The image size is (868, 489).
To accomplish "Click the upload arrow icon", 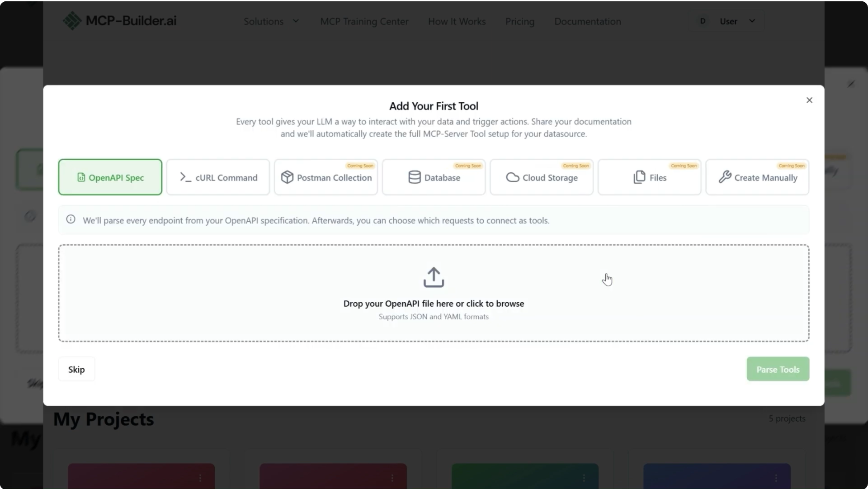I will tap(433, 277).
